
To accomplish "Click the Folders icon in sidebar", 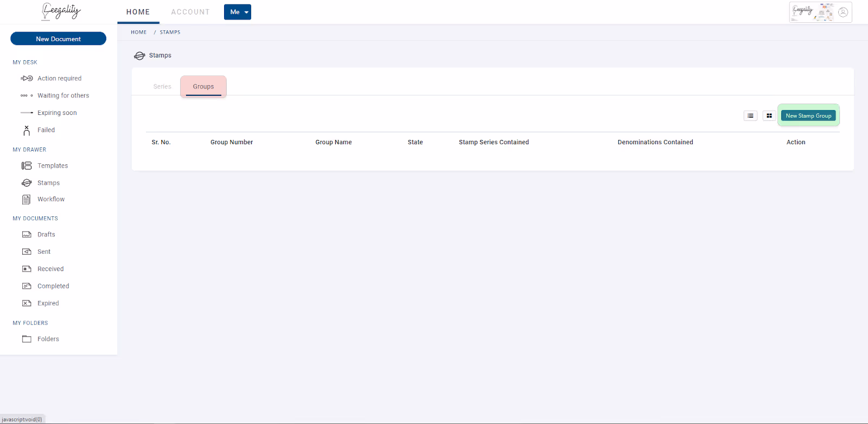I will (27, 339).
